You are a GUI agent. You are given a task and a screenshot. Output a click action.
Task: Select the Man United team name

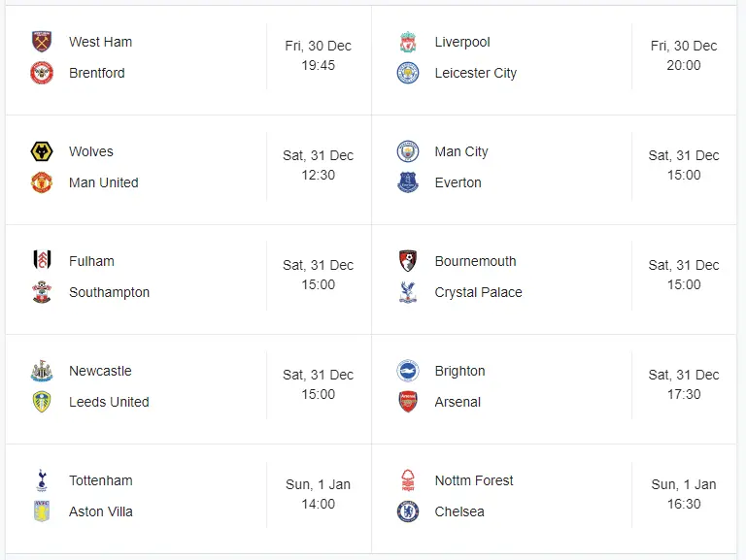click(103, 182)
